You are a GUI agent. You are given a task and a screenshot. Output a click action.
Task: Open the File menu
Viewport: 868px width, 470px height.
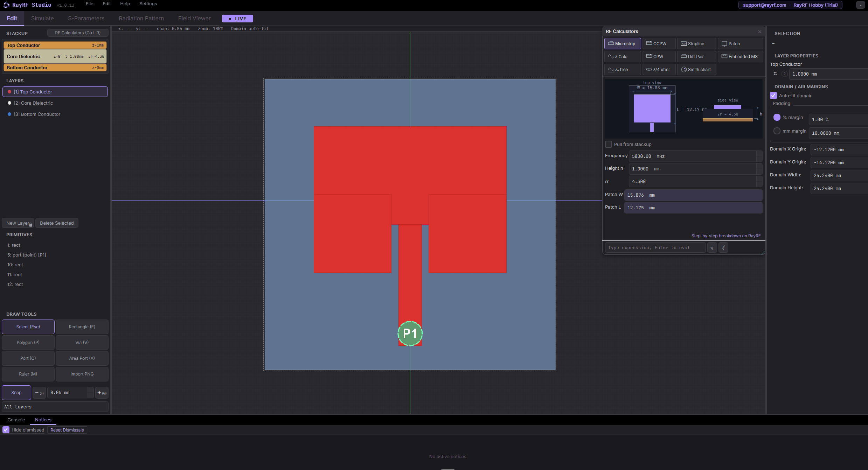pyautogui.click(x=90, y=4)
